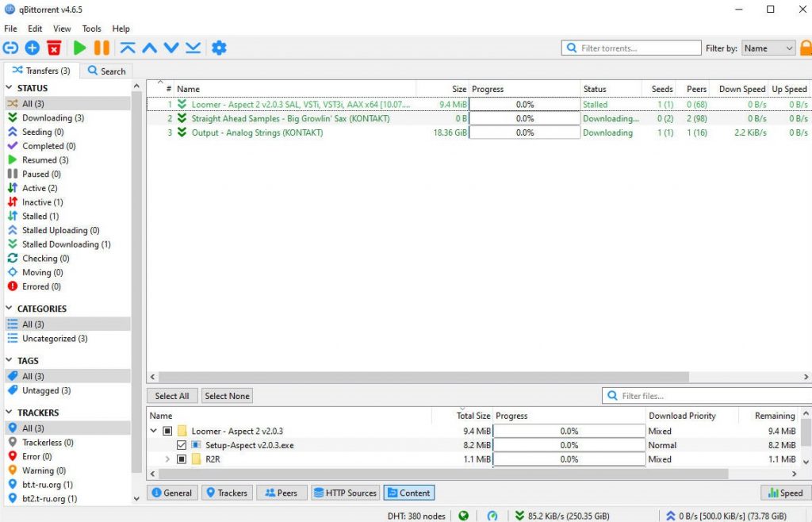Click the Add torrent link toolbar icon
The width and height of the screenshot is (812, 522).
pyautogui.click(x=10, y=48)
